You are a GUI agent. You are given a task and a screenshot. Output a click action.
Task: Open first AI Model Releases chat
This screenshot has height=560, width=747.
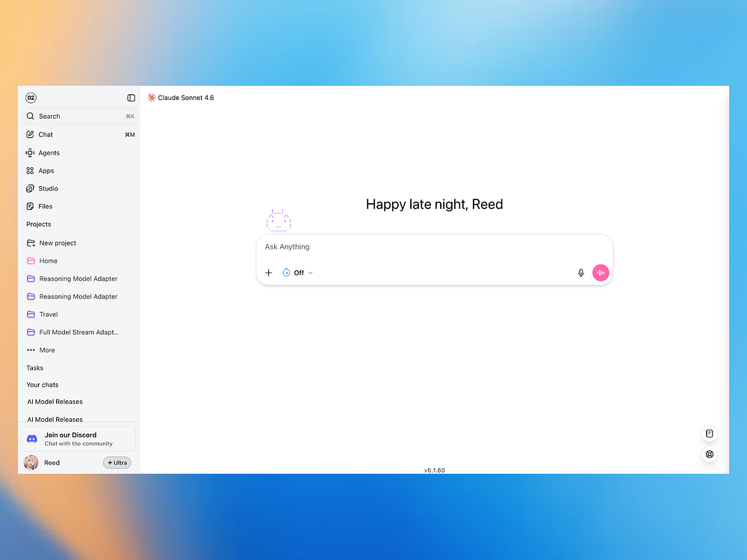pos(55,402)
